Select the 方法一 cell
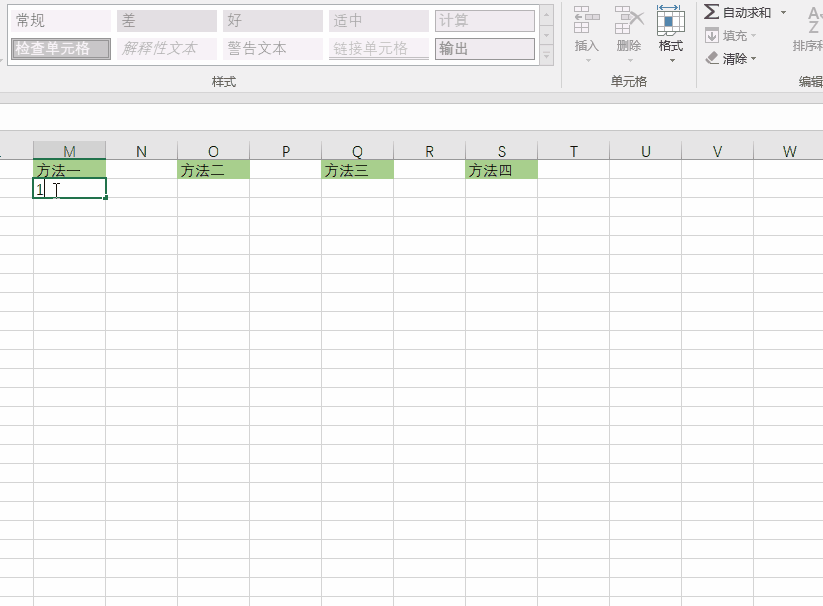 (69, 169)
